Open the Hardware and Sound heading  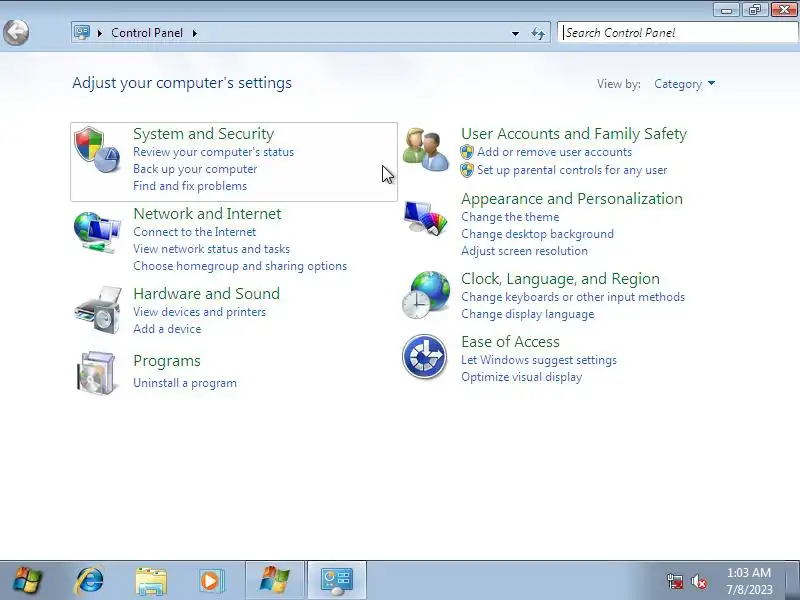click(x=207, y=294)
